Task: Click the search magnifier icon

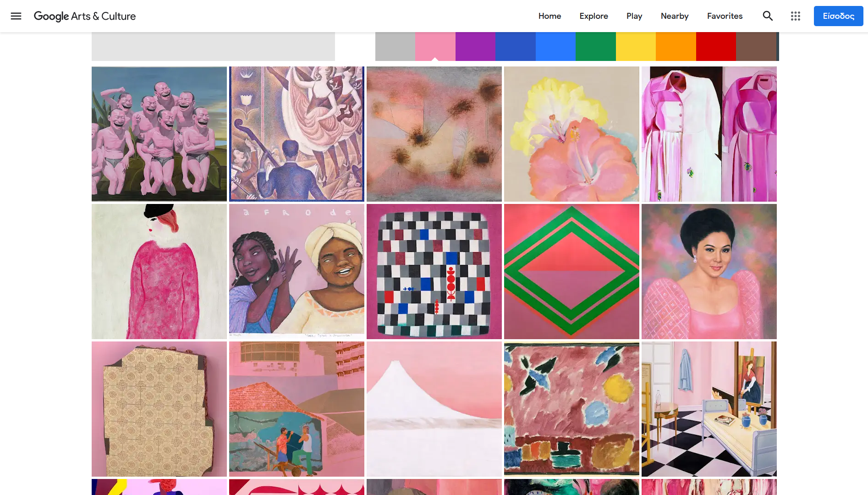Action: pyautogui.click(x=768, y=16)
